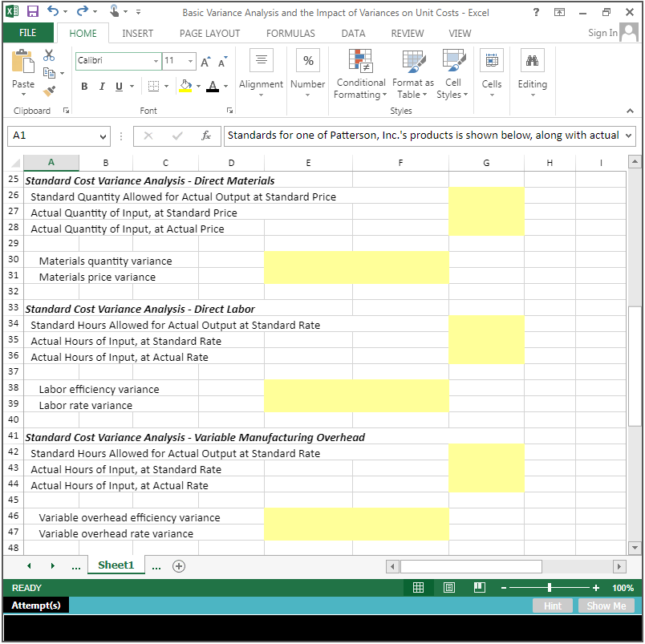Click the Copy icon
The height and width of the screenshot is (644, 645).
coord(49,73)
